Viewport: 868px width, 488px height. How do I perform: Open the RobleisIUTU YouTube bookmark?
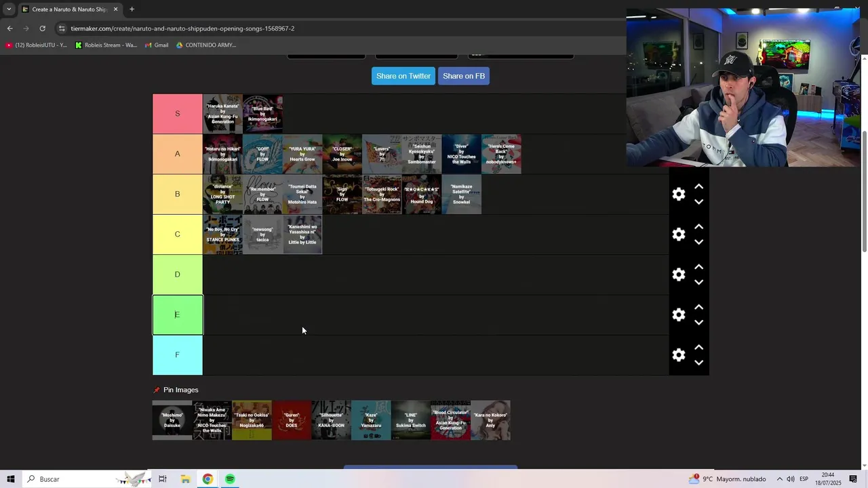(37, 45)
